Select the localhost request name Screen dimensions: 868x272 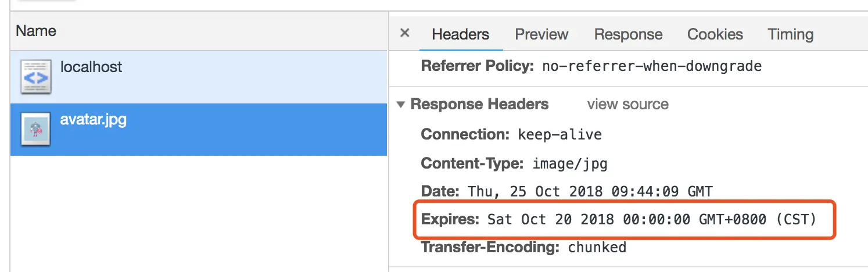click(91, 67)
